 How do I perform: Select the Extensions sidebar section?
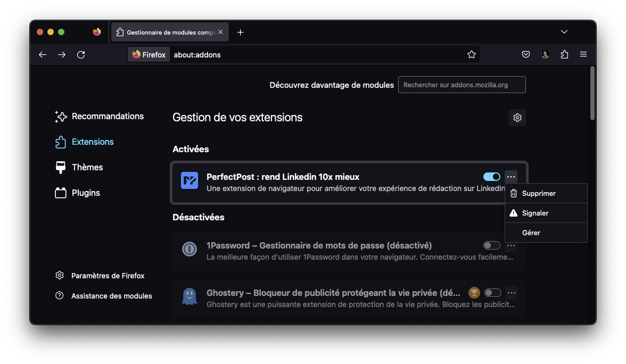pyautogui.click(x=84, y=142)
